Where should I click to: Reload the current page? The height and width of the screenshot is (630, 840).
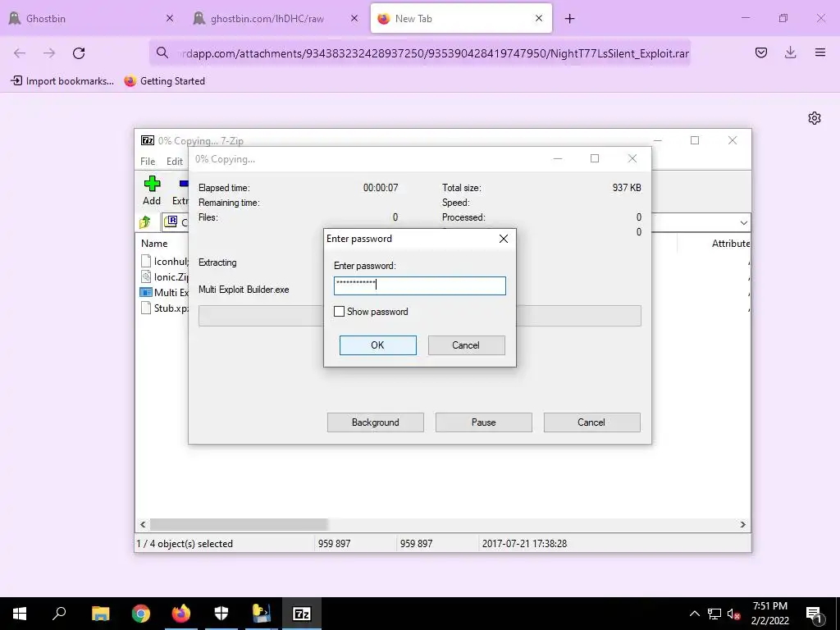(x=79, y=53)
